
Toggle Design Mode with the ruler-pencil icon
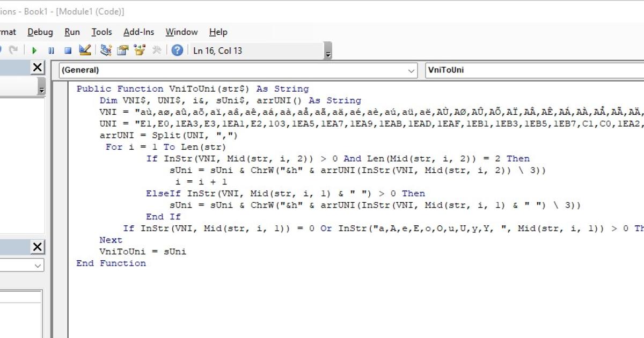pos(86,50)
